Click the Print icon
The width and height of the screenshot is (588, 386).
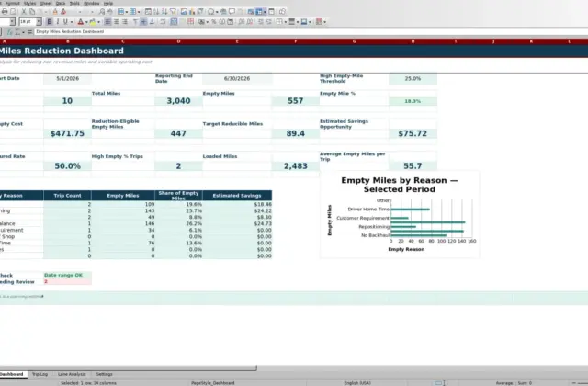point(4,12)
